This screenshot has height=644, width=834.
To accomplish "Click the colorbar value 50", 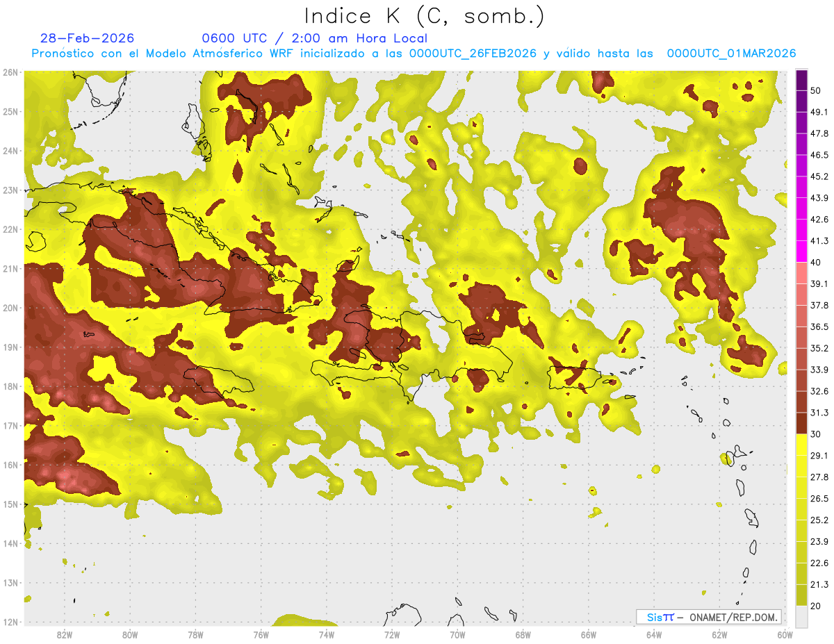I will pos(817,90).
